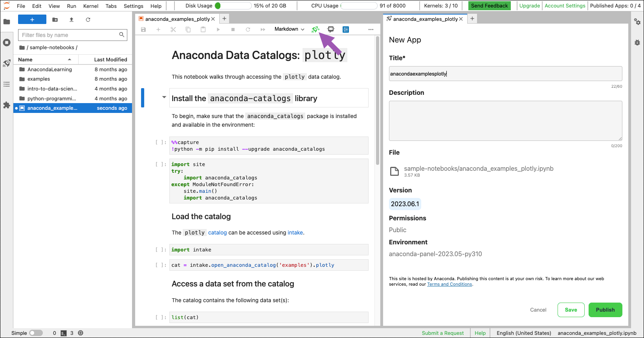Add a new tab beside the notebook tab
This screenshot has width=644, height=338.
point(224,18)
